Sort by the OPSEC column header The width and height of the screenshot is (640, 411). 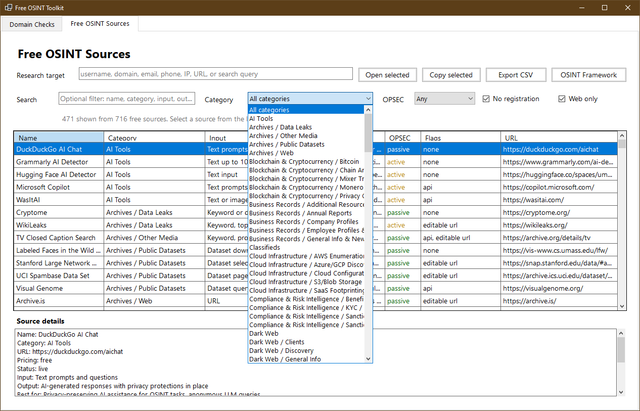[x=402, y=138]
